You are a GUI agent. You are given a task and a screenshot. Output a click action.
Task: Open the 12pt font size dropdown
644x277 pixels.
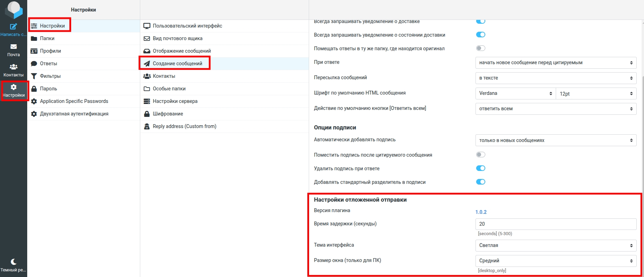pos(596,93)
